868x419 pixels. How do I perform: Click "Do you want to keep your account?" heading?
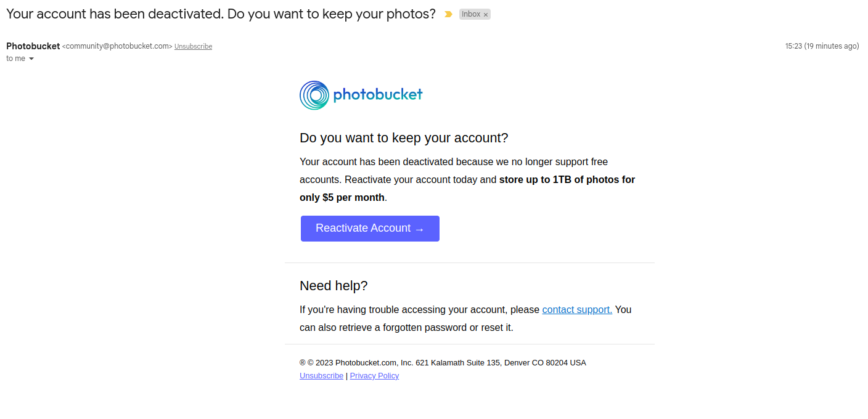(x=404, y=138)
